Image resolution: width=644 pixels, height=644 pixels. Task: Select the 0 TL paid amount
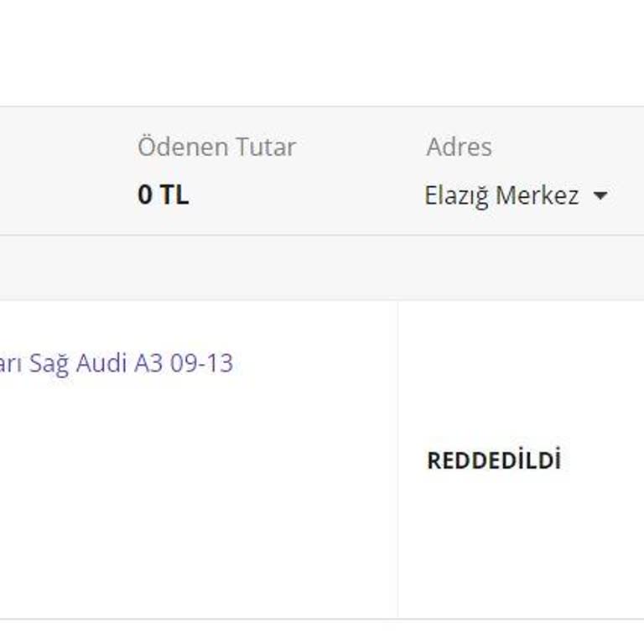point(163,195)
